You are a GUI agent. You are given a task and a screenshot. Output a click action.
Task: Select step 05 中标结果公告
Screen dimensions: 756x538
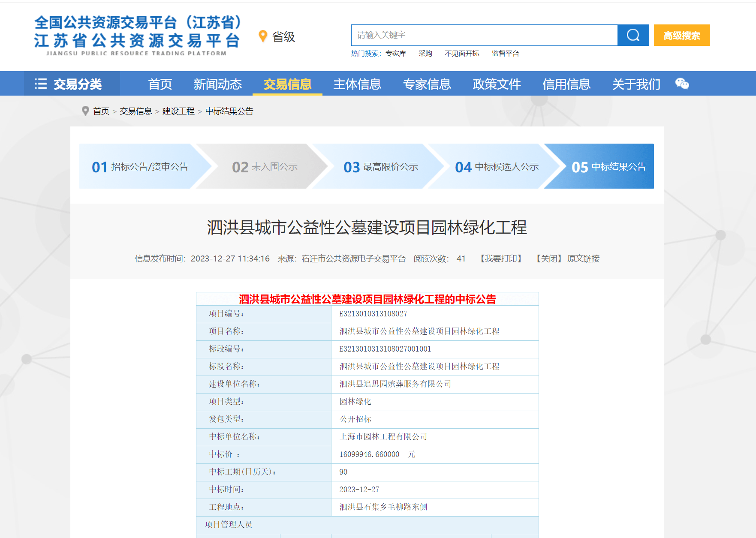click(x=608, y=166)
